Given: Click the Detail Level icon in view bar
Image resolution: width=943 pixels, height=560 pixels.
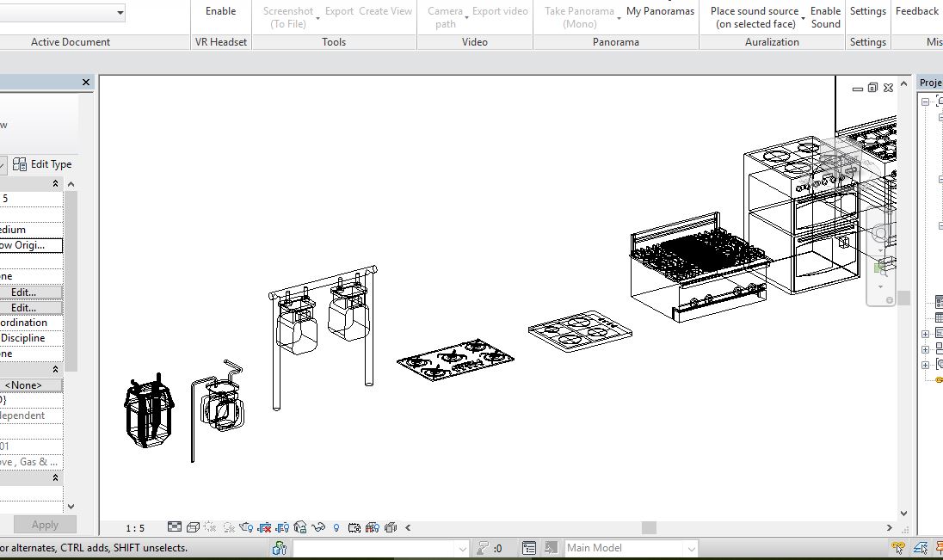Looking at the screenshot, I should point(175,527).
